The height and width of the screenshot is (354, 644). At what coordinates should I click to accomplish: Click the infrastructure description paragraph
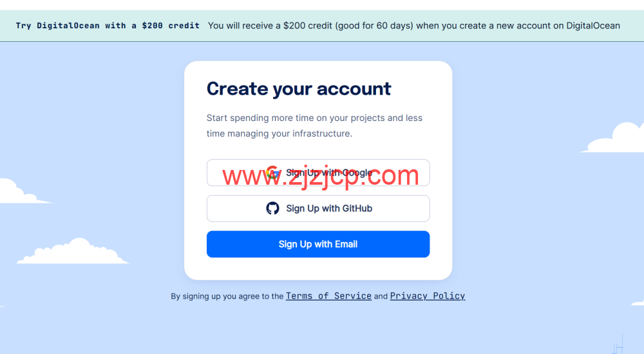click(314, 126)
